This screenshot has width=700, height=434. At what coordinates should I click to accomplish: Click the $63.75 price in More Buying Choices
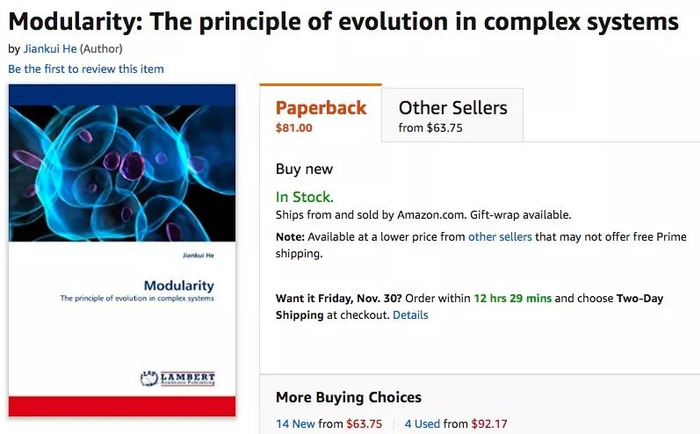tap(364, 423)
